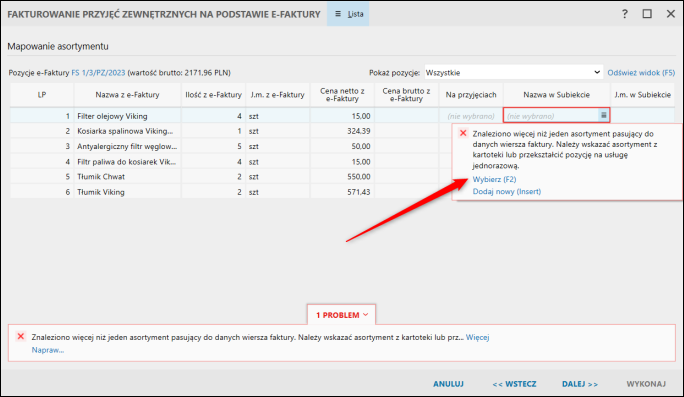Close the invoicing dialog window

[671, 14]
